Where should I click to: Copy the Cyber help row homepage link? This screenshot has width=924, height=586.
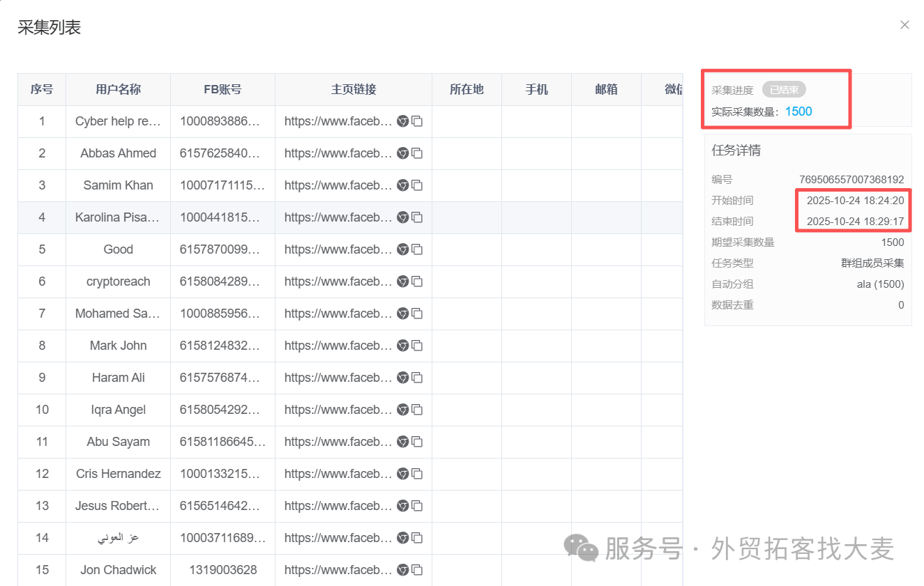(x=417, y=121)
